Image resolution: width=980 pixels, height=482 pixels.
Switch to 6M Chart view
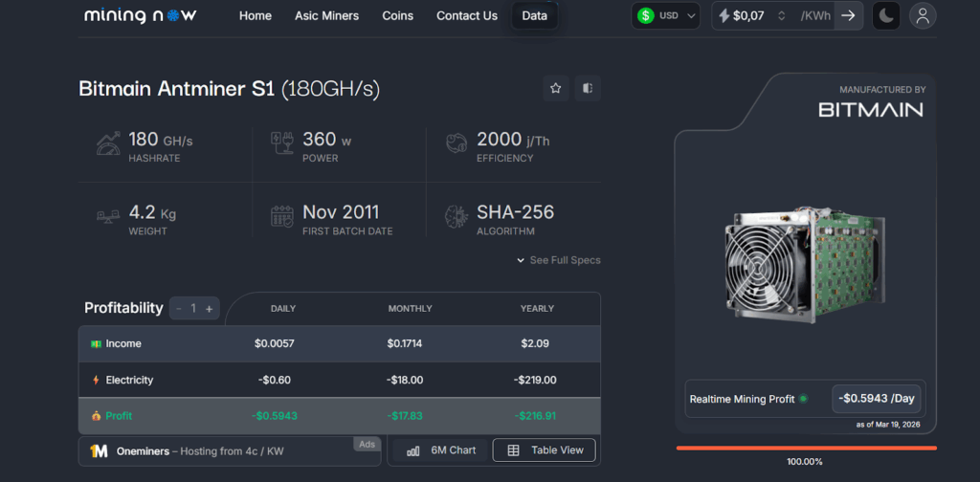coord(441,450)
